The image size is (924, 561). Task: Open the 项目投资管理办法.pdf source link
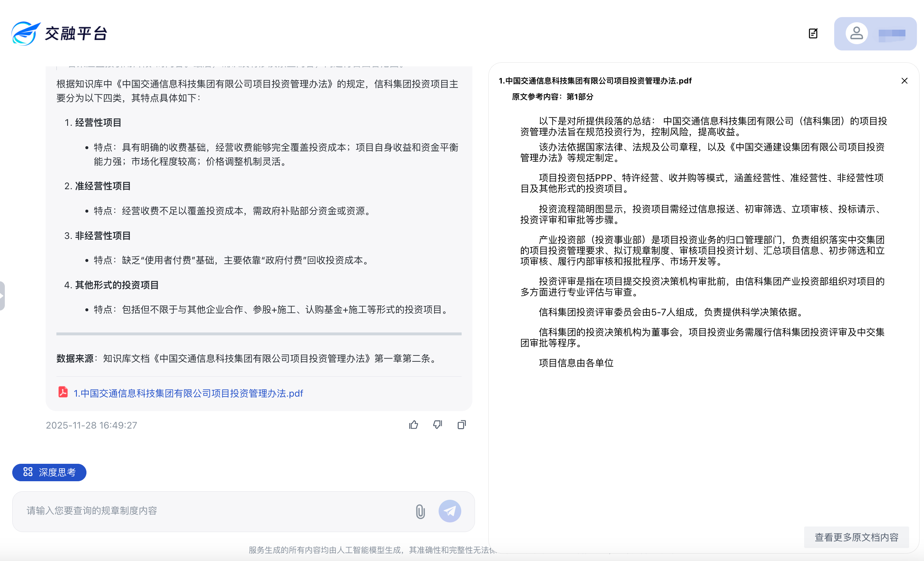pos(188,393)
